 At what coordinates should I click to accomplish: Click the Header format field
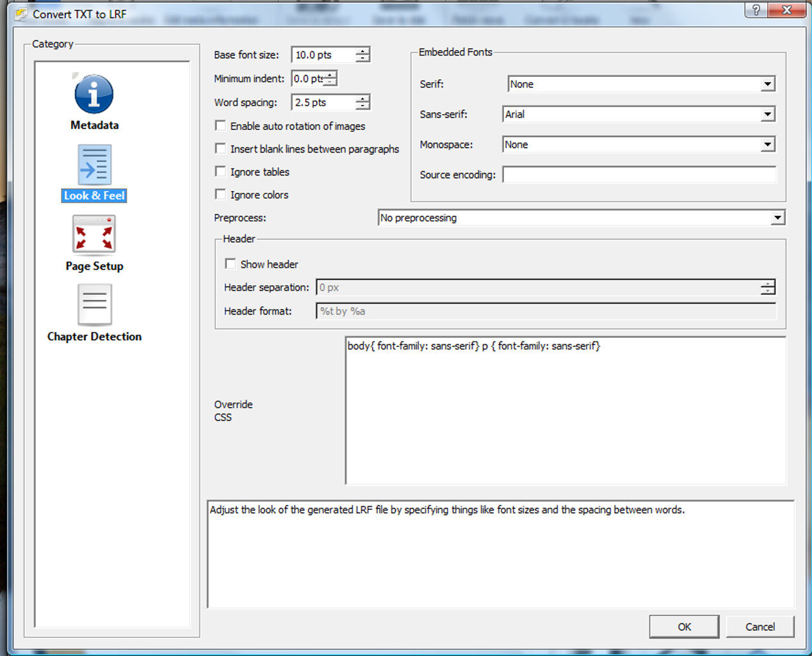(546, 311)
